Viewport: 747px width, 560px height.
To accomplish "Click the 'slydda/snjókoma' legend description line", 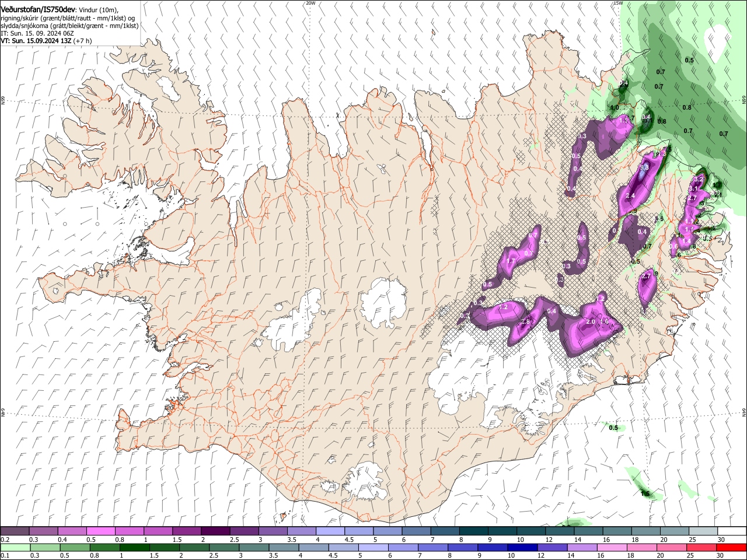I will point(69,26).
